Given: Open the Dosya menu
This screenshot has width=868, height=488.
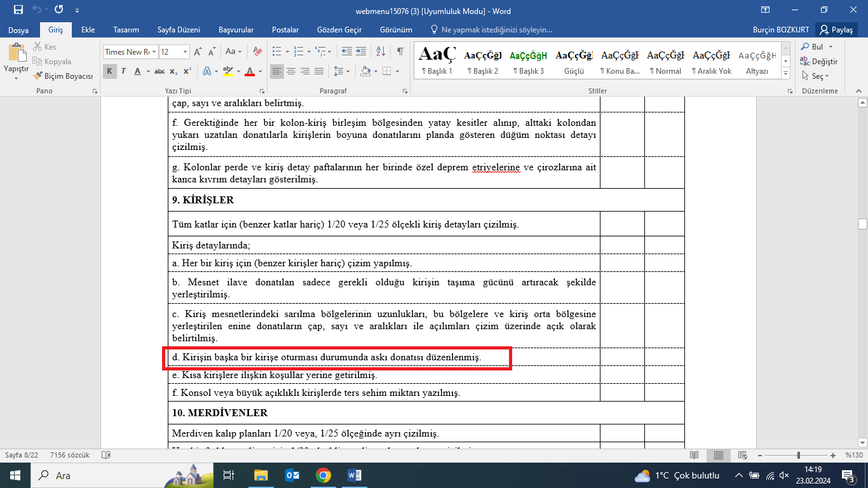Looking at the screenshot, I should pyautogui.click(x=18, y=30).
